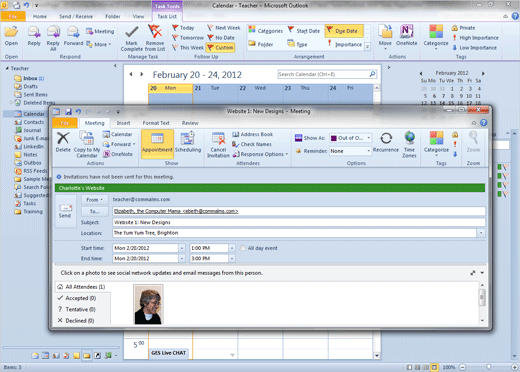Open Location field dropdown arrow
Screen dimensions: 520x372
pos(481,233)
